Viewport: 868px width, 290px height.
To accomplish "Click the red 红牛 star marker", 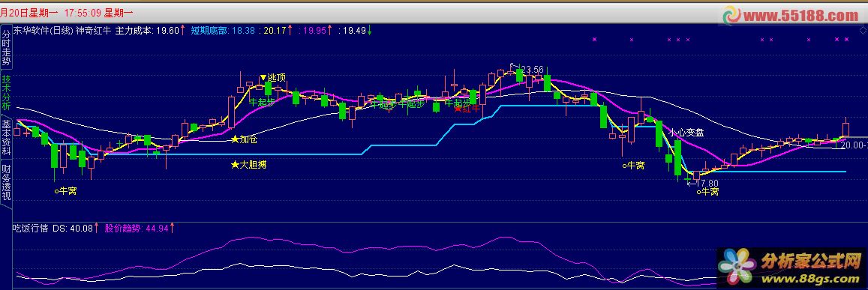I will [x=467, y=109].
